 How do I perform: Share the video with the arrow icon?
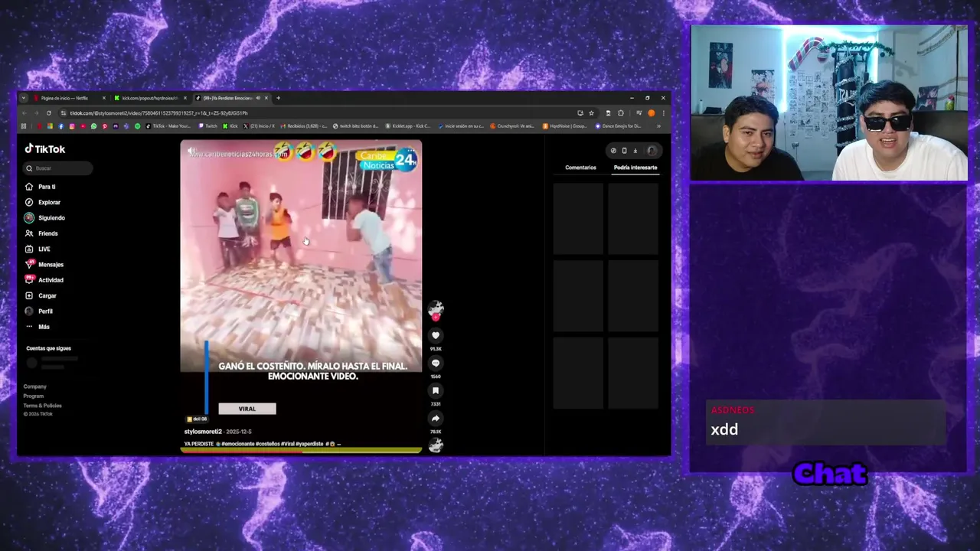click(436, 418)
